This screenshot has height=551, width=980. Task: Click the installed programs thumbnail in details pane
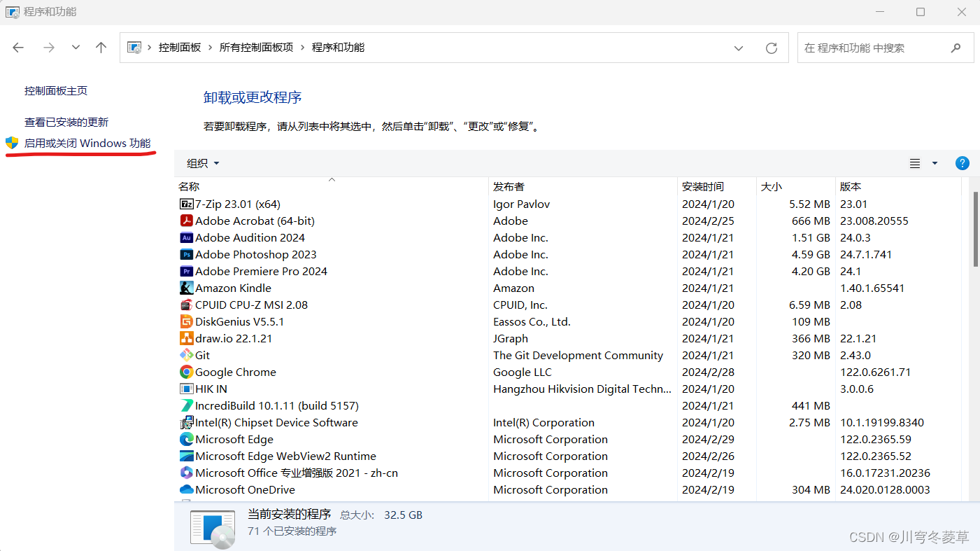(213, 529)
